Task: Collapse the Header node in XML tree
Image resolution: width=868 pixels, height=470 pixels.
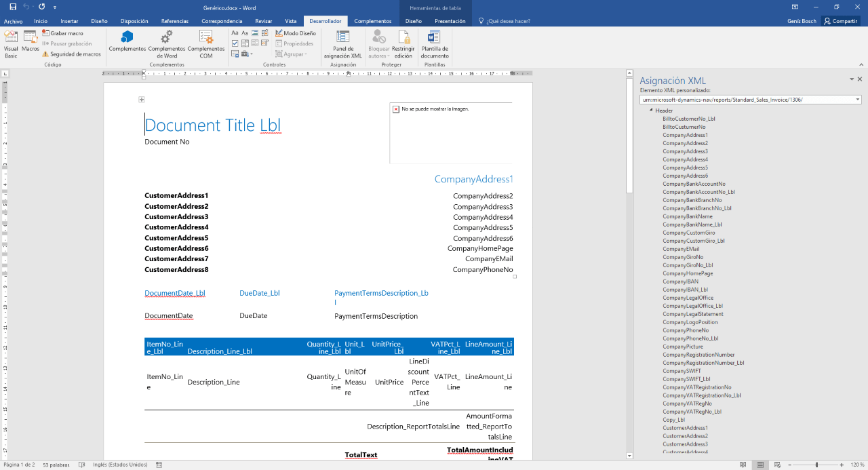Action: [x=651, y=111]
